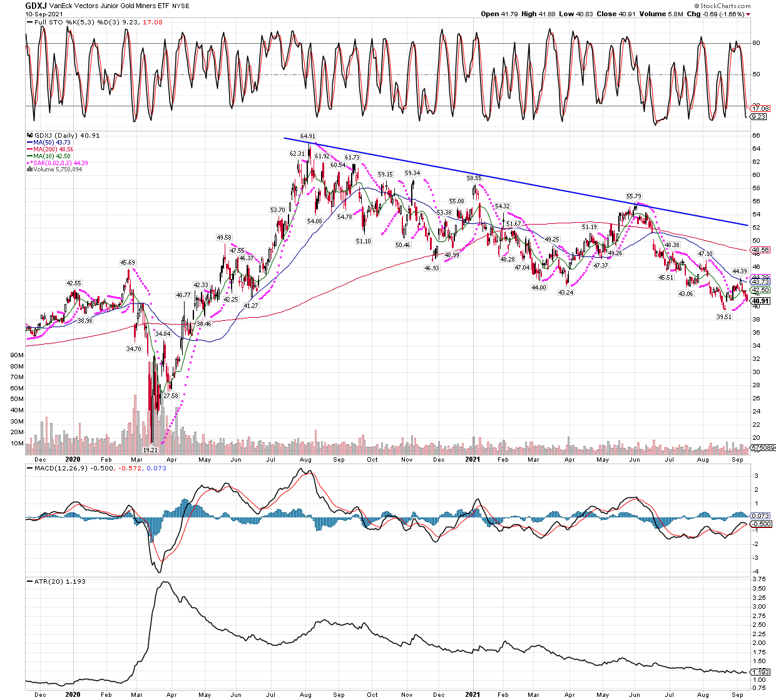Click the "53.70" price label
Screen dimensions: 776x700
[x=277, y=210]
